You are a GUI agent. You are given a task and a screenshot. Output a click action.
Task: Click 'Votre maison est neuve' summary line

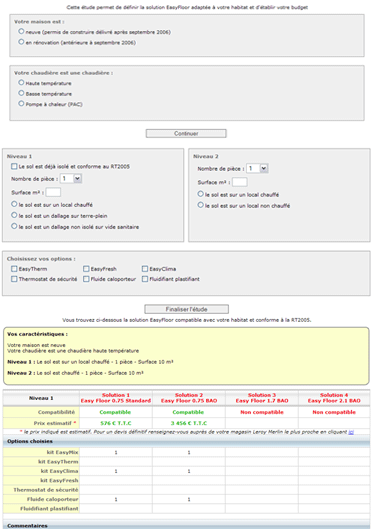point(36,345)
